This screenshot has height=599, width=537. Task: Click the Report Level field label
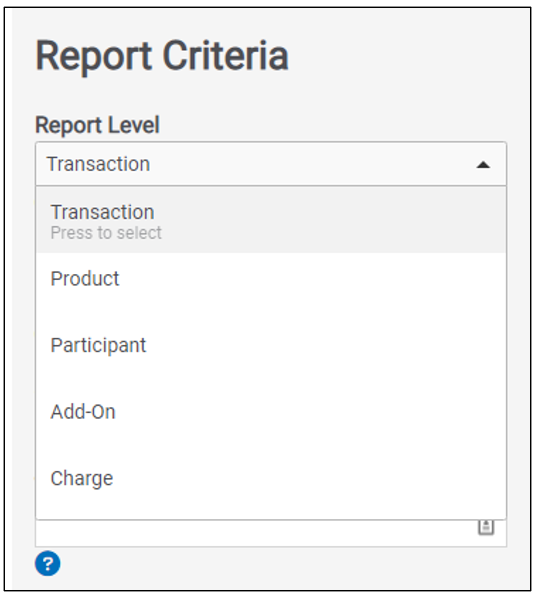97,125
